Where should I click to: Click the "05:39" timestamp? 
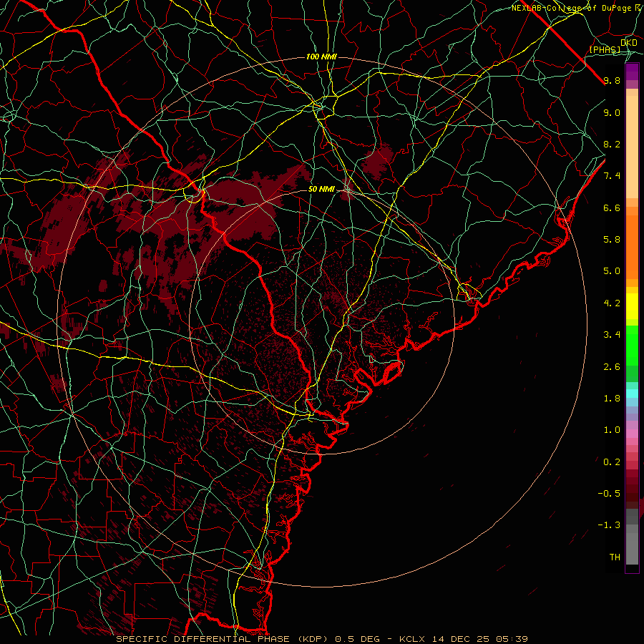tap(511, 639)
